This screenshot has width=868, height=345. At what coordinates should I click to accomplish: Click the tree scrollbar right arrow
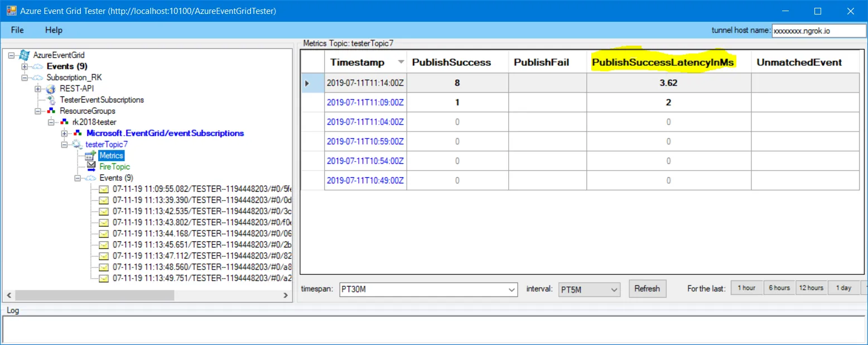pos(287,295)
